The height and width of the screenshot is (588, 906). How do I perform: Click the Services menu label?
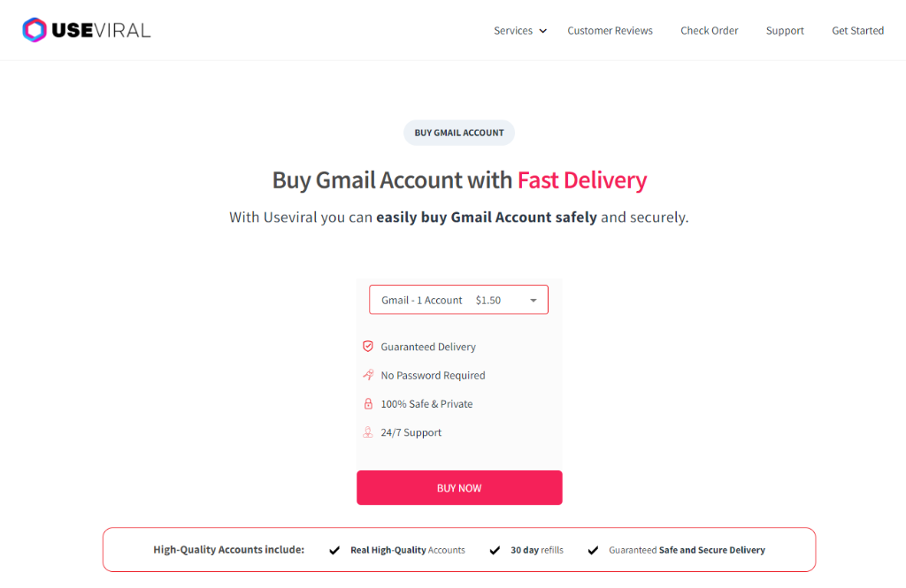click(x=513, y=31)
